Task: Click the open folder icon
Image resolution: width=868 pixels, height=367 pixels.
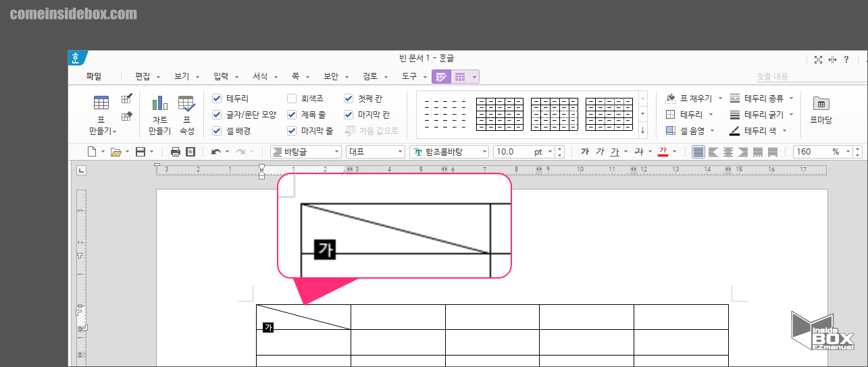Action: (116, 152)
